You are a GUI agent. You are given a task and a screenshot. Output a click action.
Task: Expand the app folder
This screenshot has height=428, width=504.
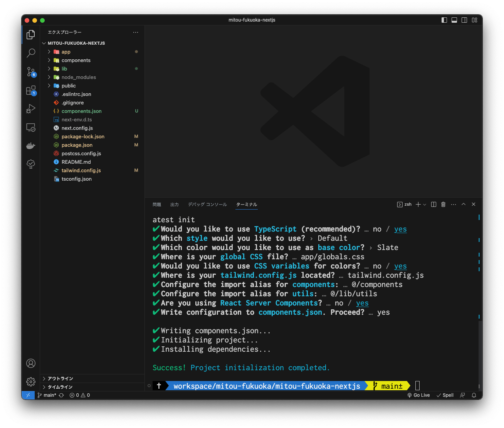(92, 52)
